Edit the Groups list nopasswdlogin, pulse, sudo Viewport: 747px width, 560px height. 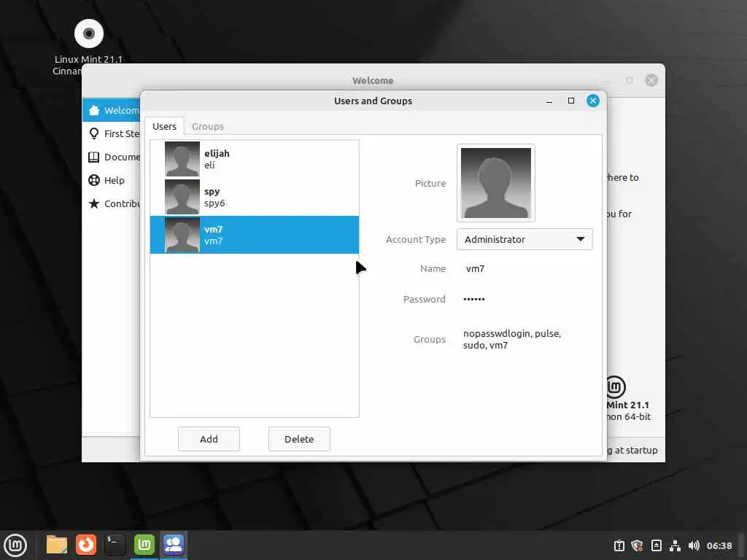point(511,340)
